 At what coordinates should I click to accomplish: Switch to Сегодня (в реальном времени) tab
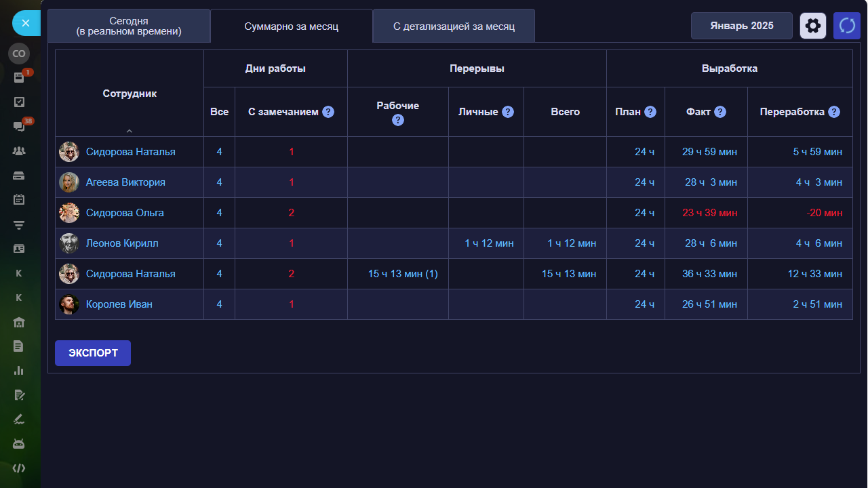click(x=129, y=26)
